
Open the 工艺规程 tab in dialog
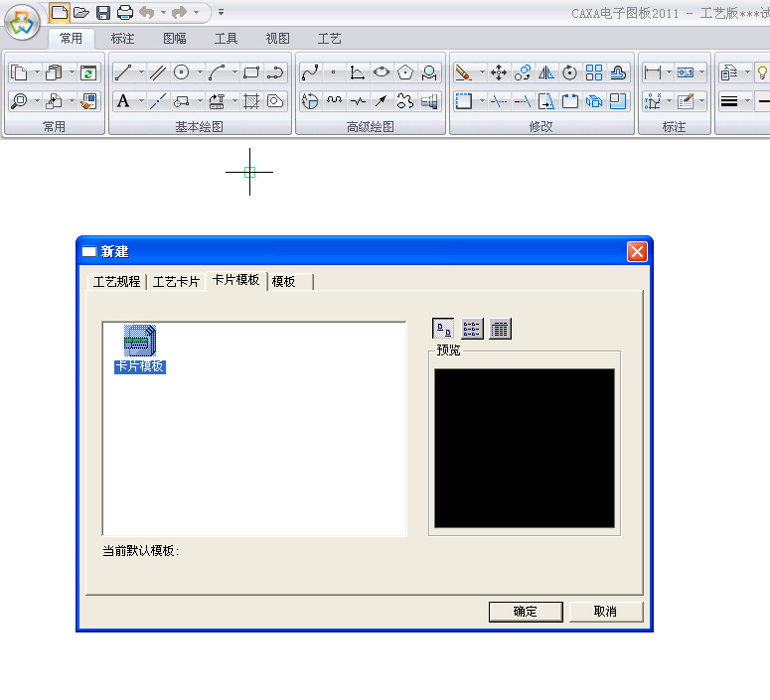(116, 282)
